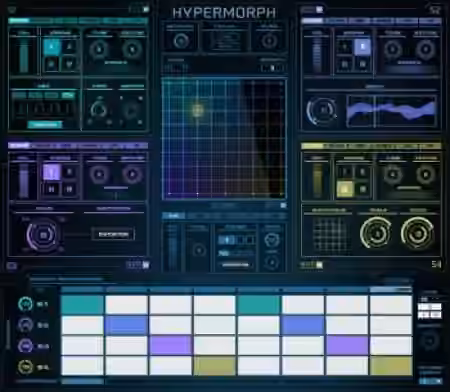
Task: Select the upper-left source cell in yellow panel
Action: [345, 172]
